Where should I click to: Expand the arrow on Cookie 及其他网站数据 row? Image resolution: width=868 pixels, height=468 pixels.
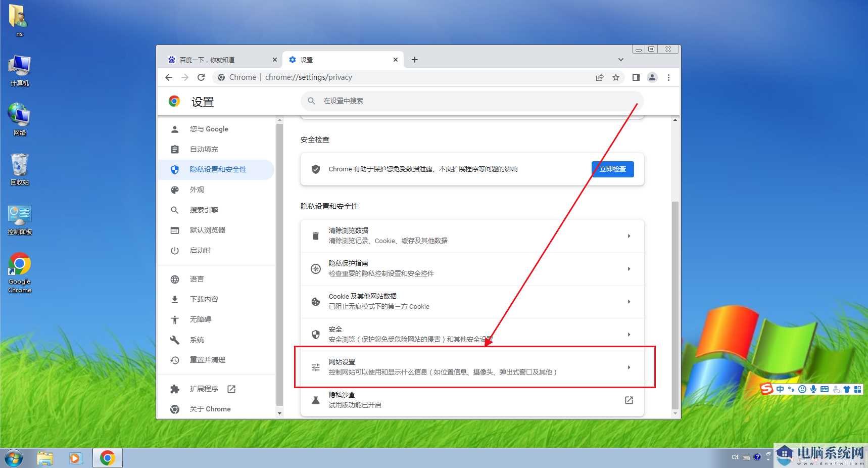pyautogui.click(x=629, y=302)
